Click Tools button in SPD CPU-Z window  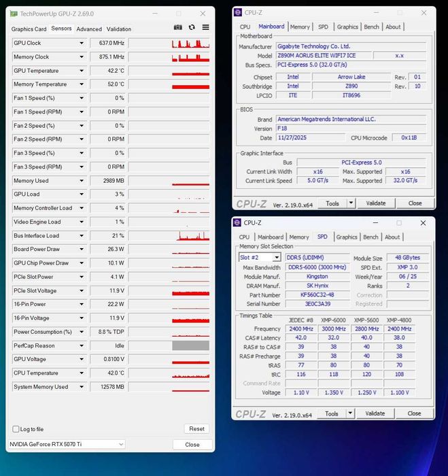click(332, 413)
